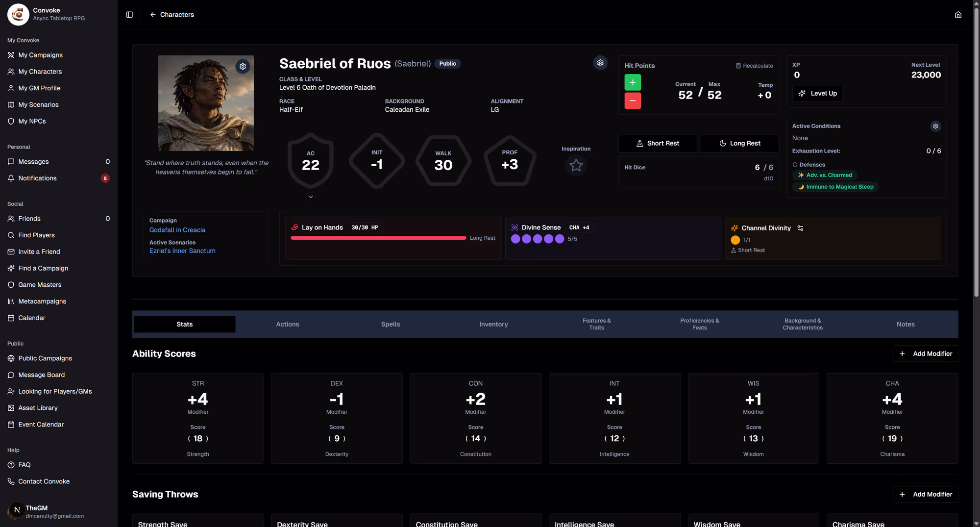Click the portrait settings gear icon
Screen dimensions: 980x527
pos(243,67)
